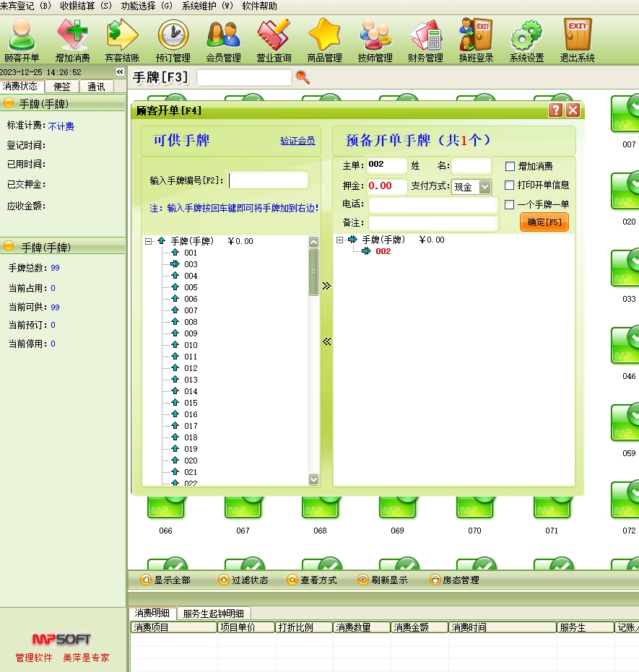Click the available 手牌 list scrollbar
Image resolution: width=639 pixels, height=672 pixels.
(x=313, y=361)
